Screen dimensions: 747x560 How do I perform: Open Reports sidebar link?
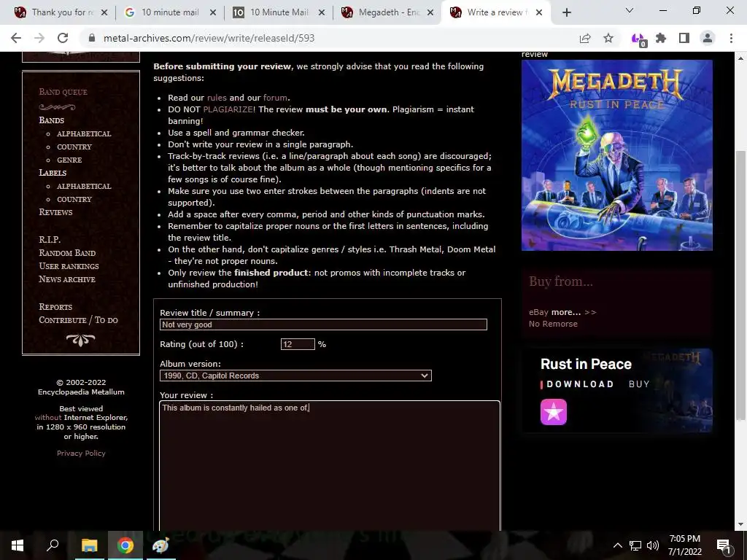click(x=55, y=307)
